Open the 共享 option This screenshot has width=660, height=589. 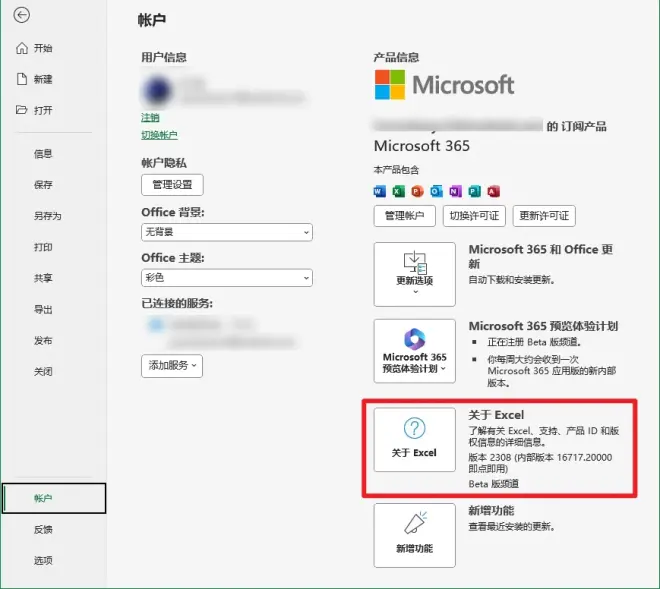(x=43, y=278)
